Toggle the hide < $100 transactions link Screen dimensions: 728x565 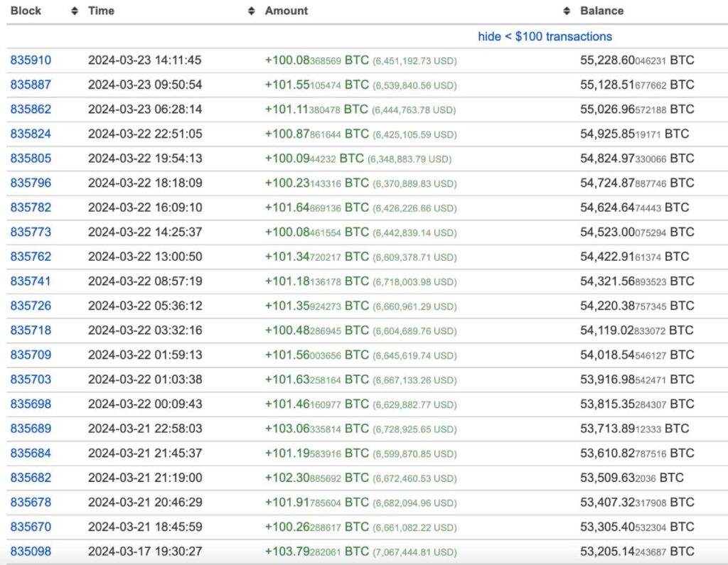545,36
